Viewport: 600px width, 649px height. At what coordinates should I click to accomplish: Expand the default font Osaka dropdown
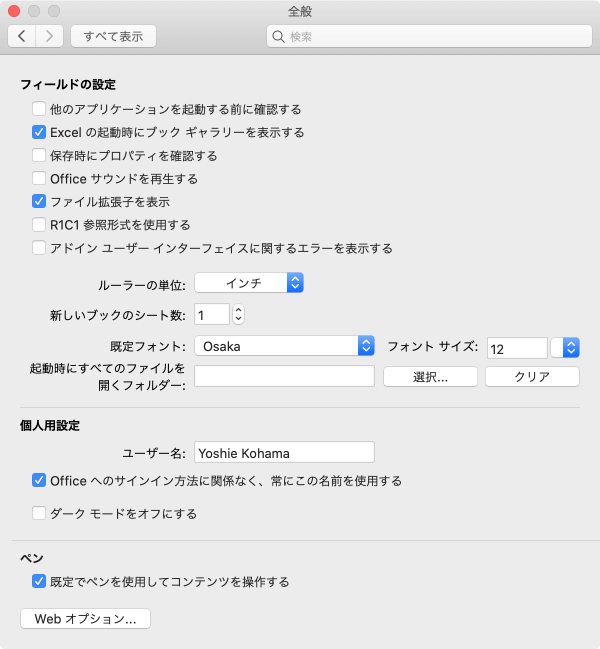point(284,346)
